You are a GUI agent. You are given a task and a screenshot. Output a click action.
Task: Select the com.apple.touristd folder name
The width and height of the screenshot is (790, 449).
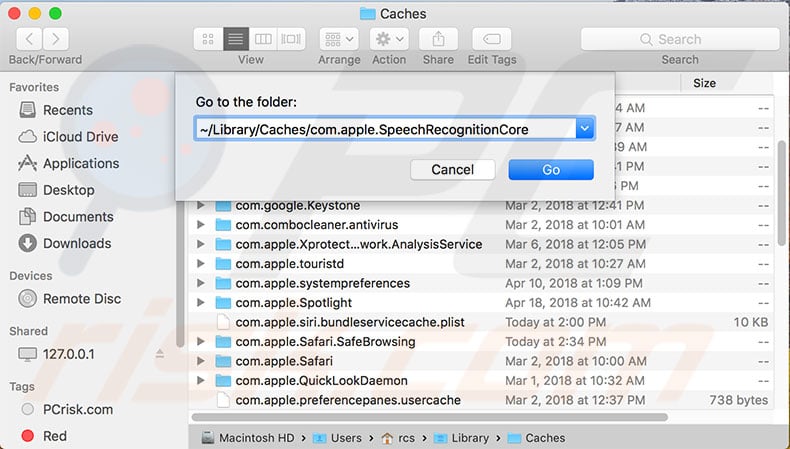click(290, 264)
